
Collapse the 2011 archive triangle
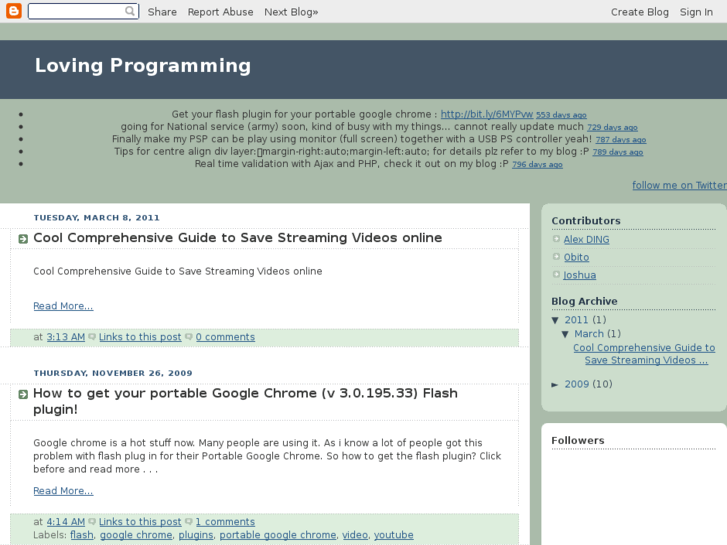coord(555,320)
